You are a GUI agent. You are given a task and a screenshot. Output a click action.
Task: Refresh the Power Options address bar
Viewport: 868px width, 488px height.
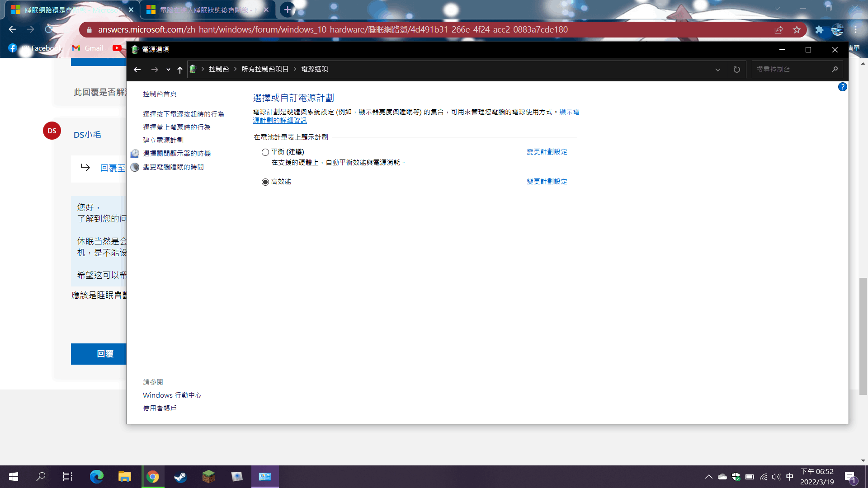click(x=736, y=70)
